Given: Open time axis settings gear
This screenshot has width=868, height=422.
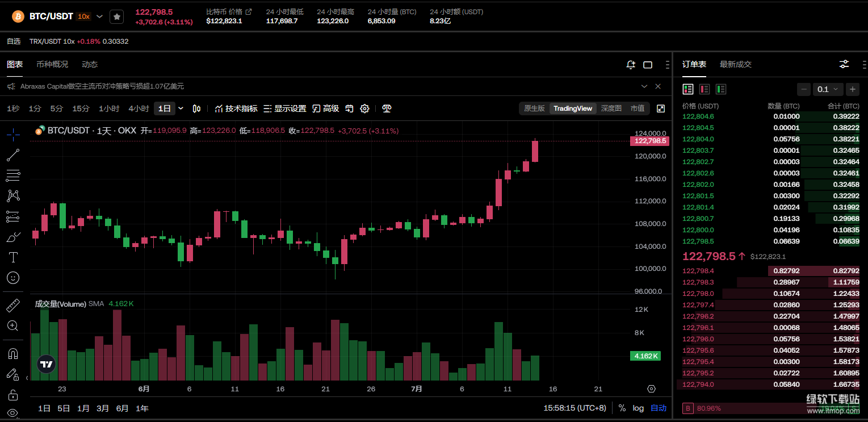Looking at the screenshot, I should [x=651, y=388].
